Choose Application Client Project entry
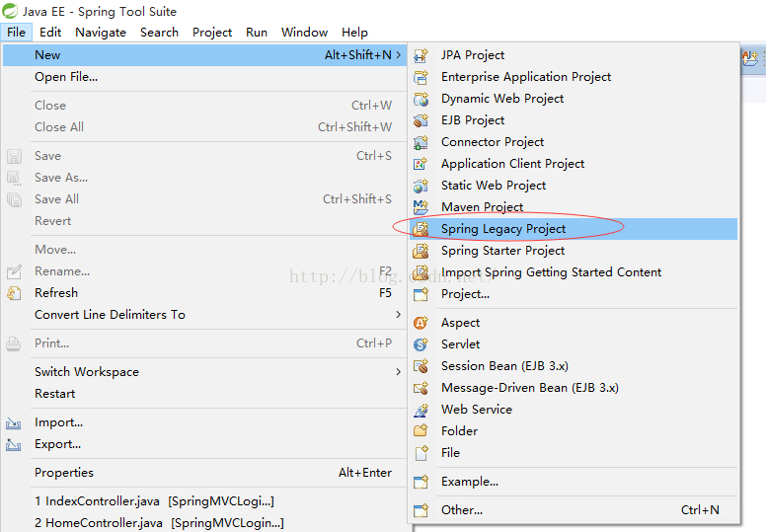Image resolution: width=766 pixels, height=532 pixels. tap(574, 164)
